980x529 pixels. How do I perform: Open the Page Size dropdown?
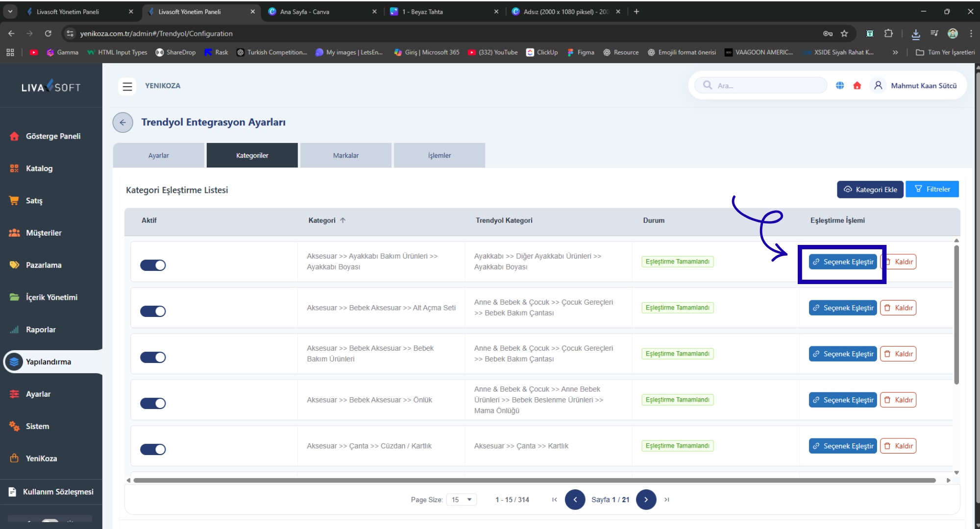point(461,500)
